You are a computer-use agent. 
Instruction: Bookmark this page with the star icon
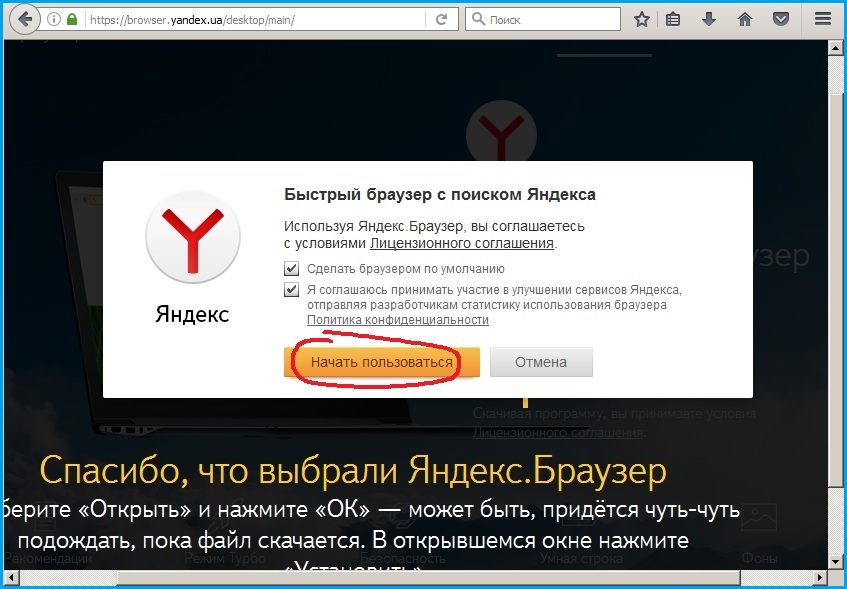(x=642, y=19)
